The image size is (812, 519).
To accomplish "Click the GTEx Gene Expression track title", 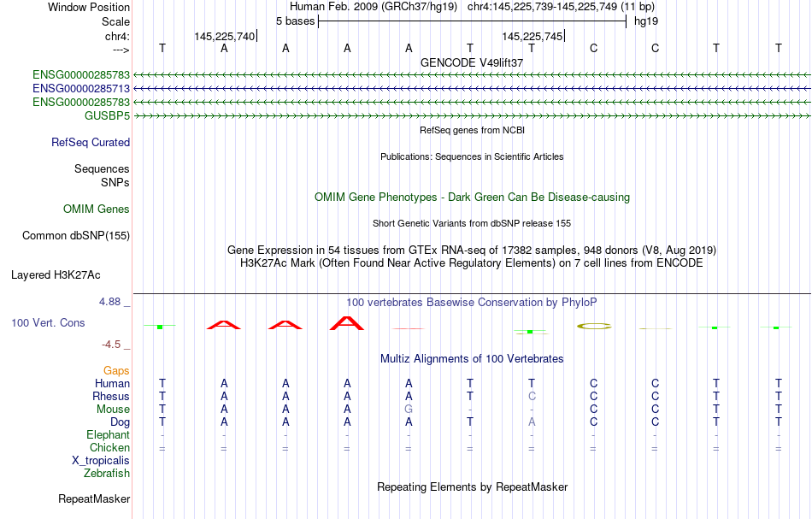I will (x=472, y=251).
